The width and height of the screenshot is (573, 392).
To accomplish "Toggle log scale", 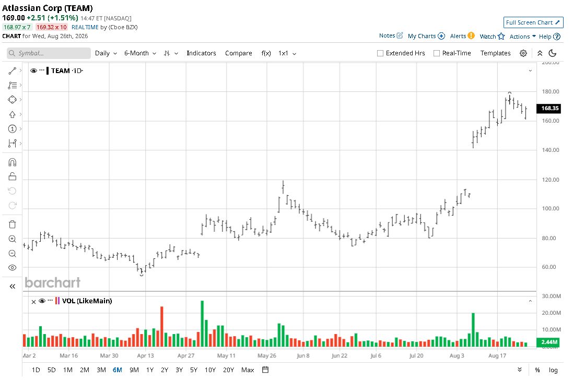I will 553,370.
